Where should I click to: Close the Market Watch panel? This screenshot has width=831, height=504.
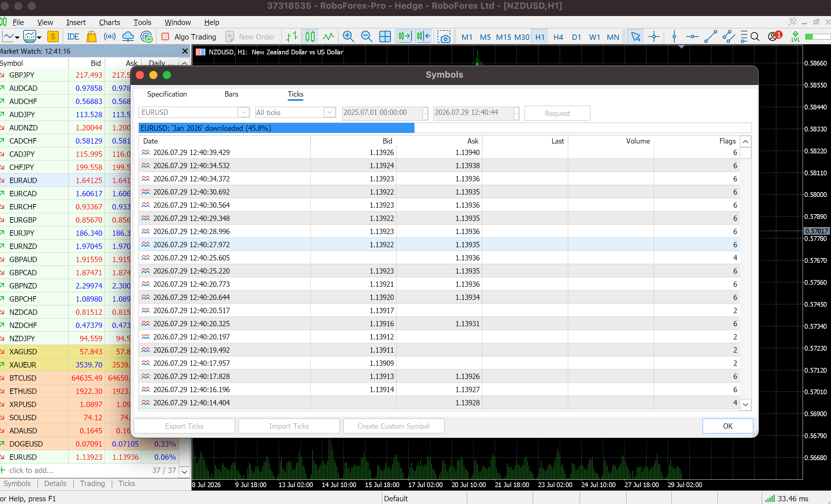click(185, 51)
